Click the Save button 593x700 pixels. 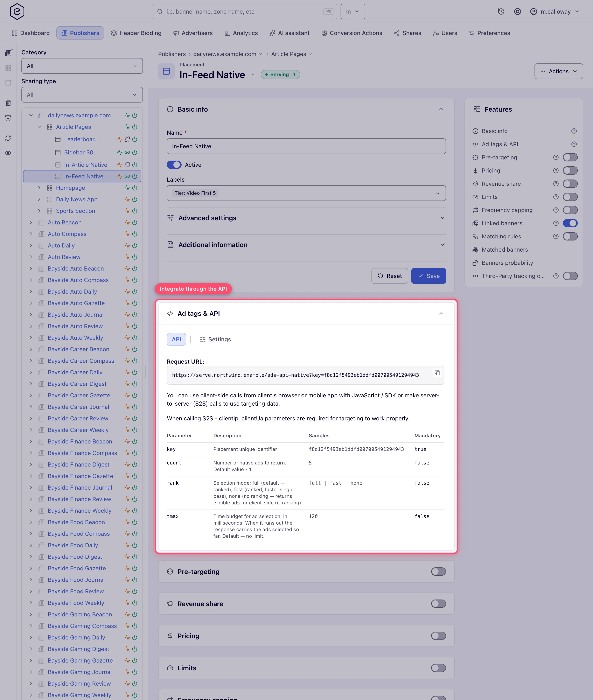pyautogui.click(x=428, y=276)
